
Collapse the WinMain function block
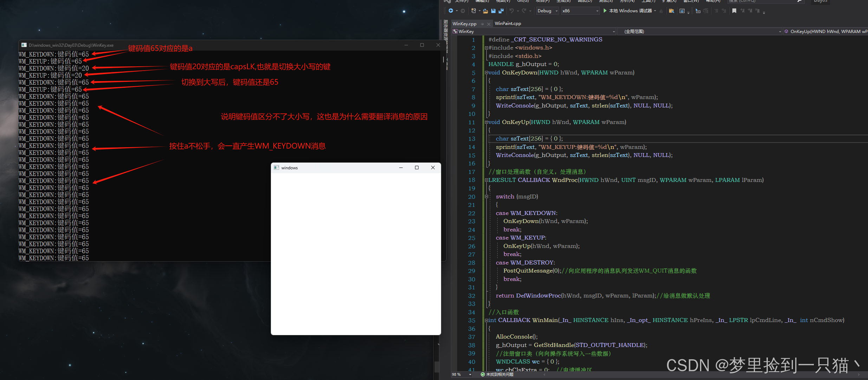(486, 320)
